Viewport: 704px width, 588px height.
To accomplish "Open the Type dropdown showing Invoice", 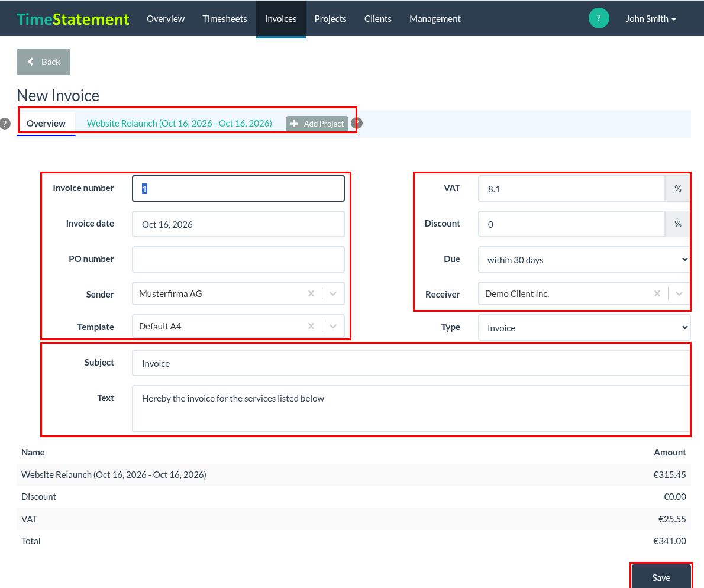I will click(584, 328).
